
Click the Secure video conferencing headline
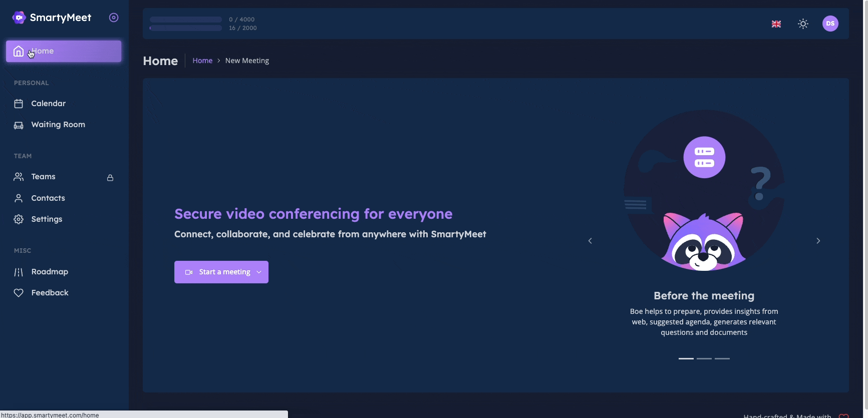[x=314, y=214]
